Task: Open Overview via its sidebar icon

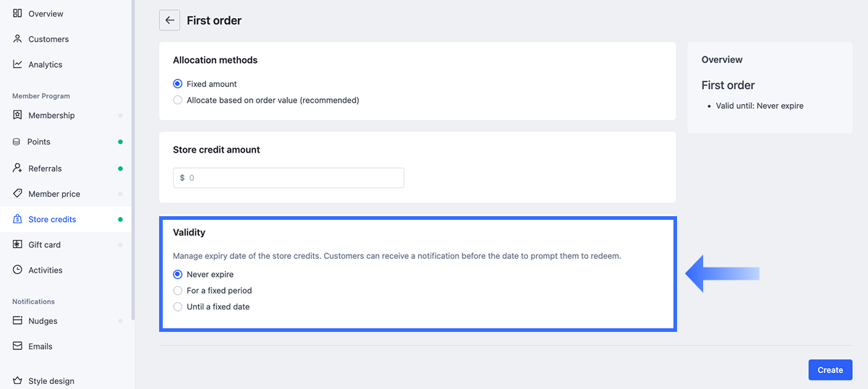Action: pos(17,14)
